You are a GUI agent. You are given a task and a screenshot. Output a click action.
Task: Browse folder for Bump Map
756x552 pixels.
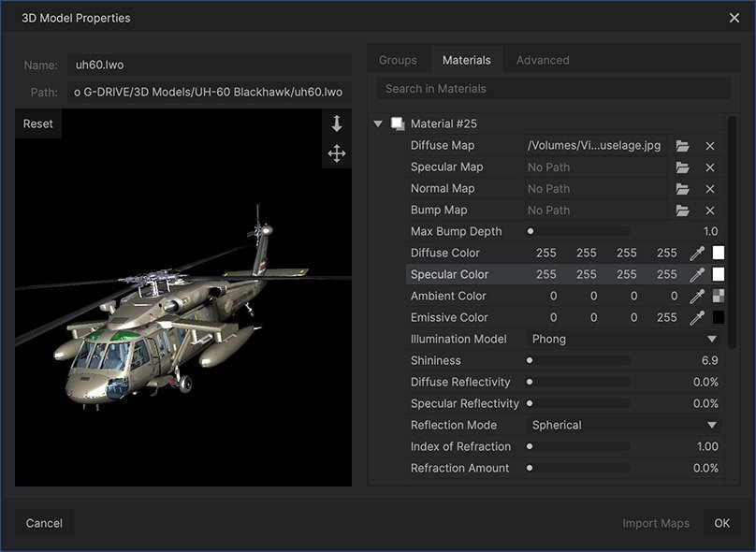683,211
